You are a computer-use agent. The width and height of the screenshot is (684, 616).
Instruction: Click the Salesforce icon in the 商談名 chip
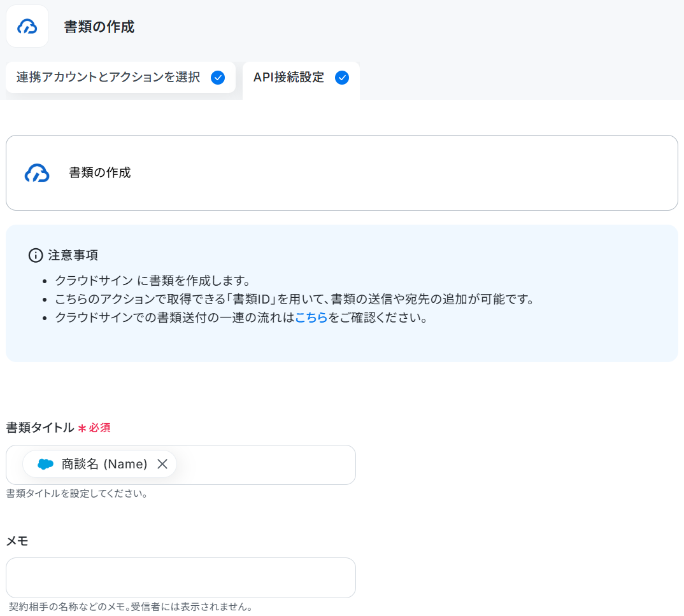45,464
